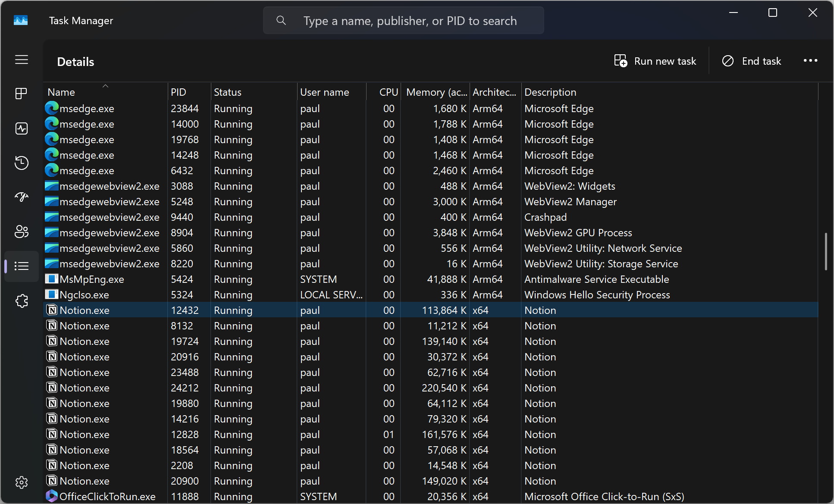
Task: Select Notion.exe with PID 24212
Action: [85, 388]
